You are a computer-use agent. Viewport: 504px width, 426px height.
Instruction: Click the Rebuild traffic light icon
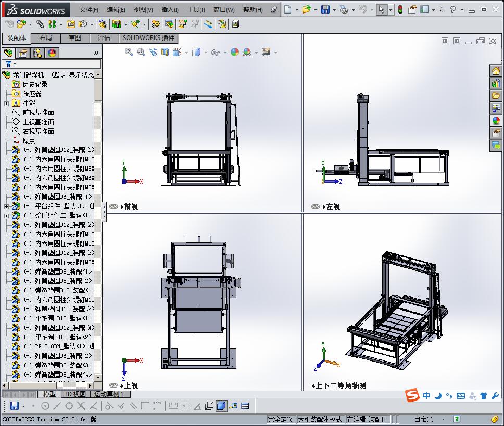tap(400, 10)
